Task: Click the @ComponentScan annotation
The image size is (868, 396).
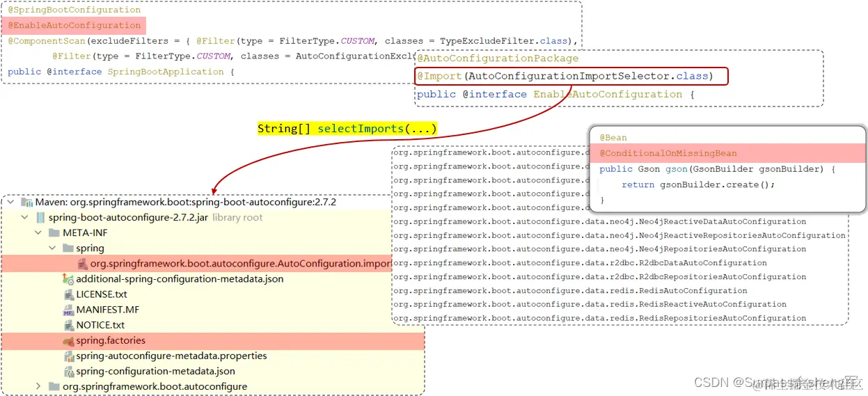Action: point(47,41)
